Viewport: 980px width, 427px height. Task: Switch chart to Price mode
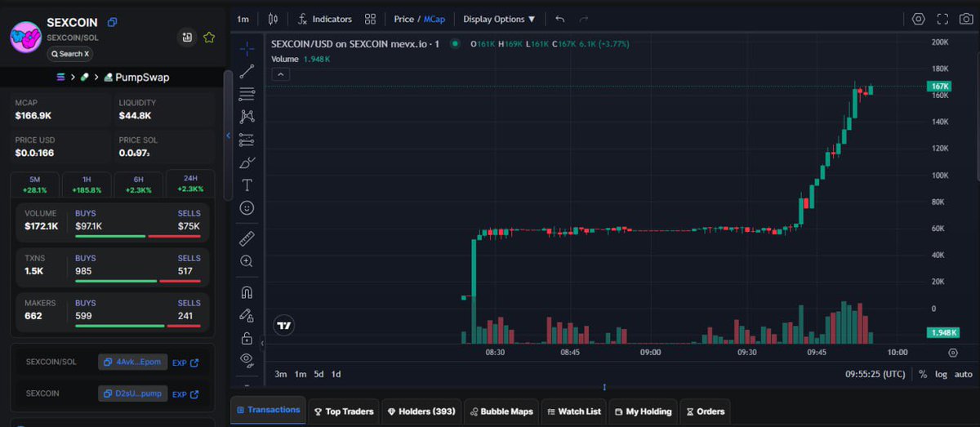click(403, 19)
